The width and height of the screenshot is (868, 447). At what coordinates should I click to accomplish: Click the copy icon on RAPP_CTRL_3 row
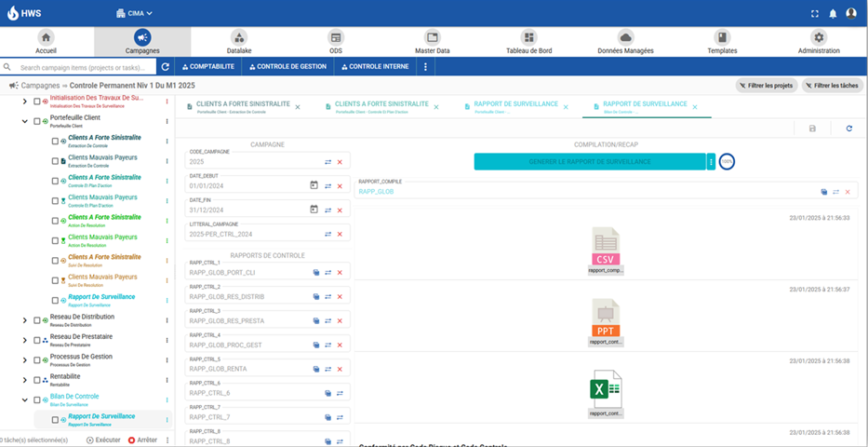315,321
